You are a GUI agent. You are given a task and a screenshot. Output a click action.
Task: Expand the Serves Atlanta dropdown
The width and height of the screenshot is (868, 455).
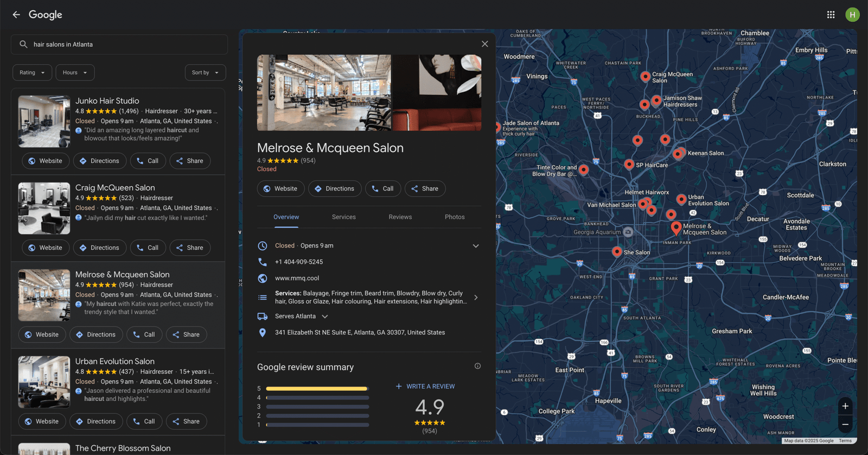(x=325, y=317)
